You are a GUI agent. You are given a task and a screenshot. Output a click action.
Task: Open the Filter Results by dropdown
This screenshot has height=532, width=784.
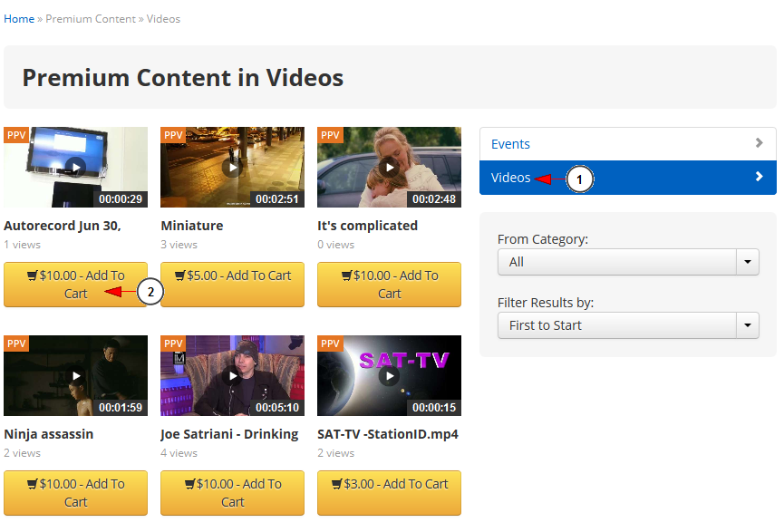coord(628,325)
